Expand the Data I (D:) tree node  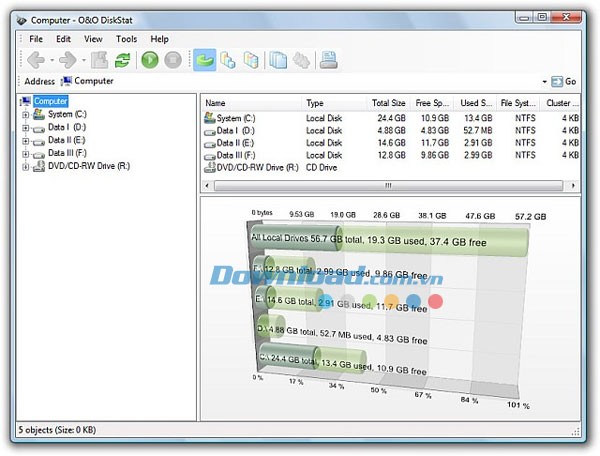(25, 128)
